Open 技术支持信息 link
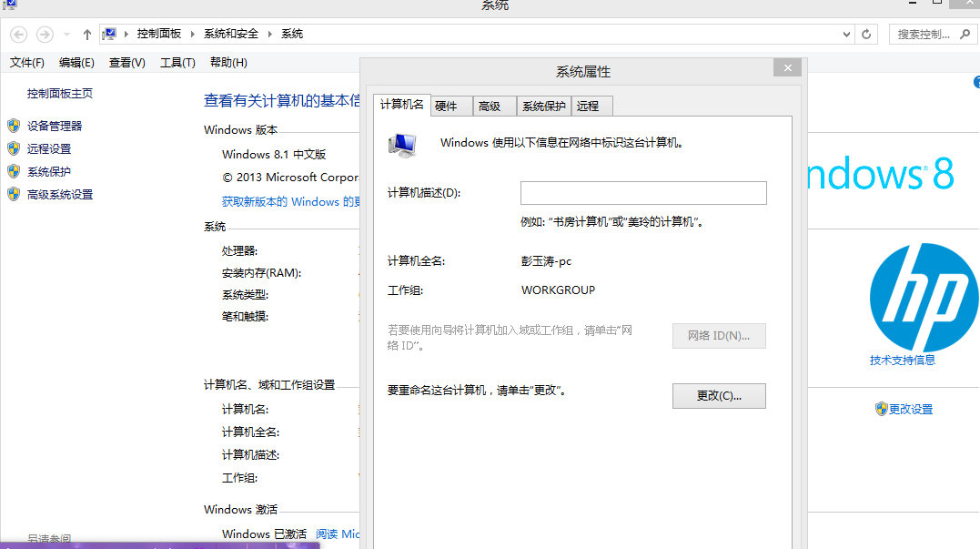Screen dimensions: 980x549 903,361
